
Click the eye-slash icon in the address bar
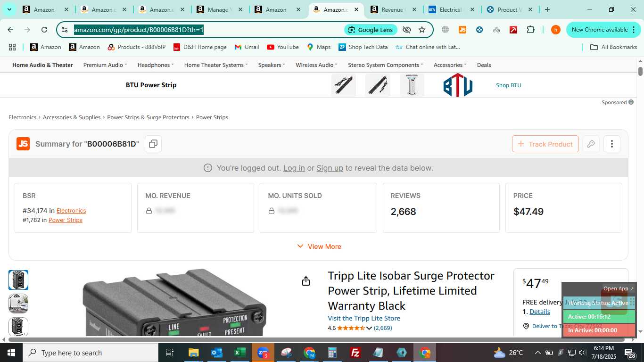407,30
